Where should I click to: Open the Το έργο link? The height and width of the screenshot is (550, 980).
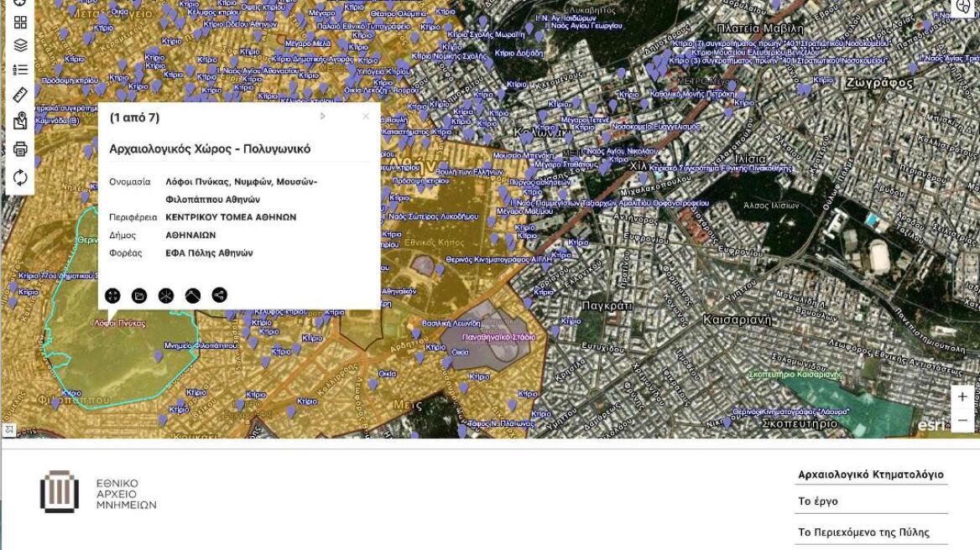coord(818,501)
